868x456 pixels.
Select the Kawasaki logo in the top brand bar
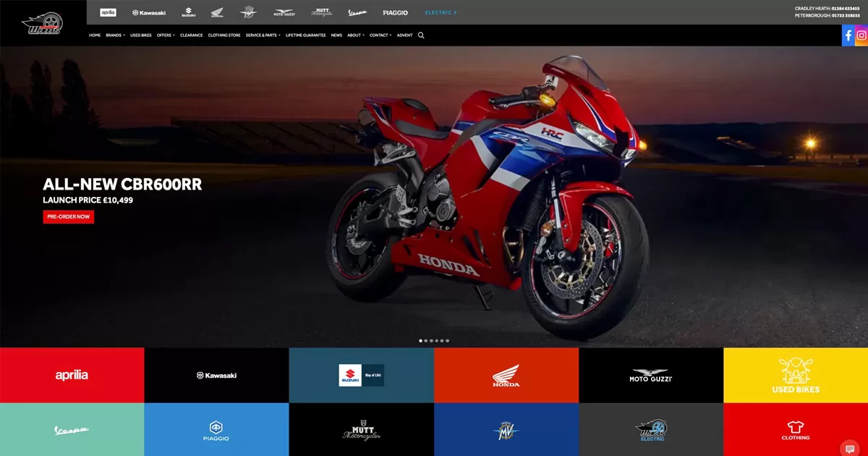[x=149, y=13]
